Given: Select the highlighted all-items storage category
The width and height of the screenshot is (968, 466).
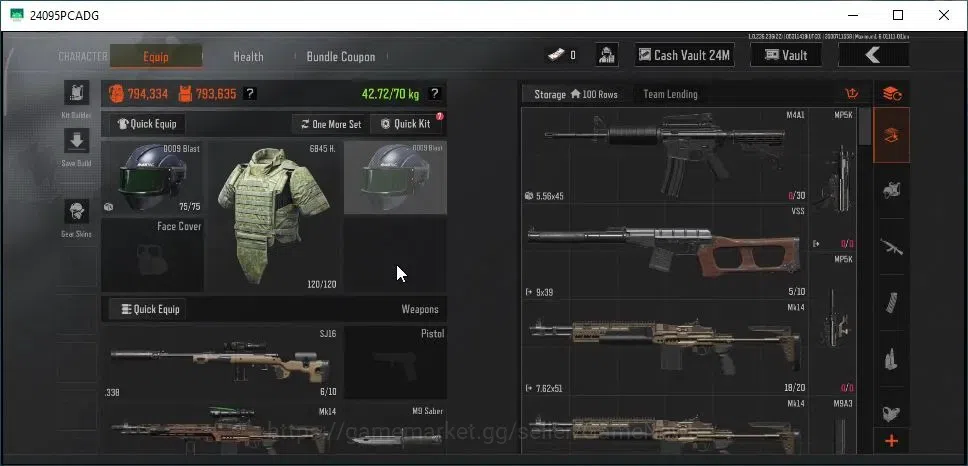Looking at the screenshot, I should pyautogui.click(x=891, y=135).
